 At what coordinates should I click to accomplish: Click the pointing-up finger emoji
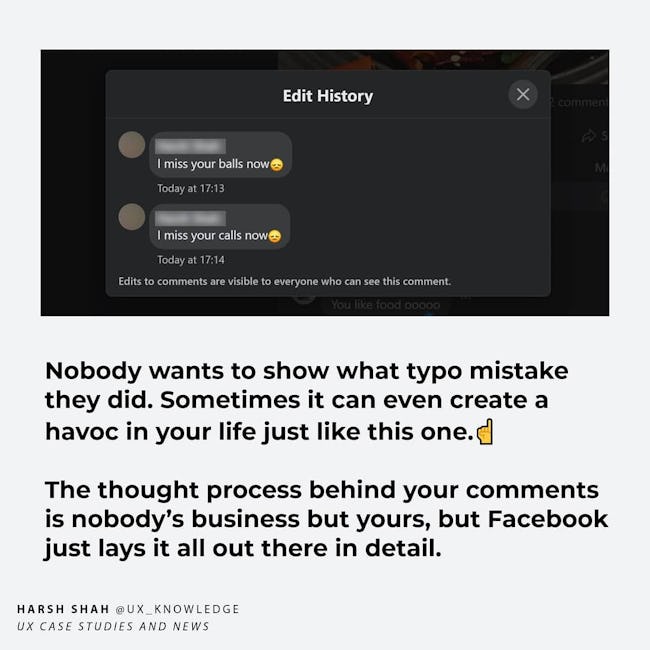point(485,432)
